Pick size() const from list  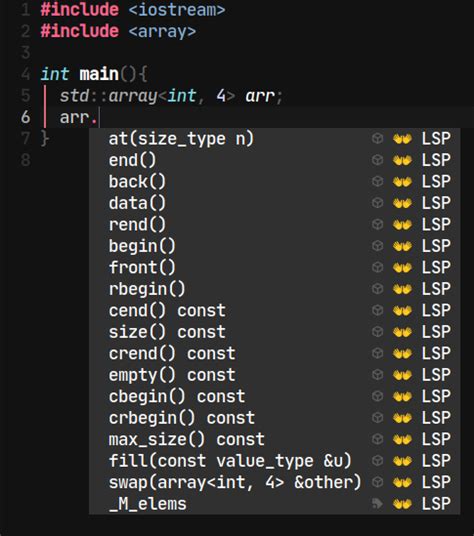[274, 332]
